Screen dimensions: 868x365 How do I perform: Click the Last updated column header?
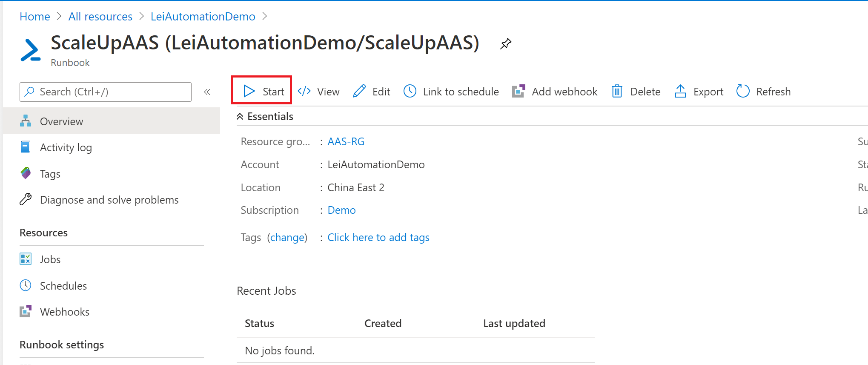(514, 323)
